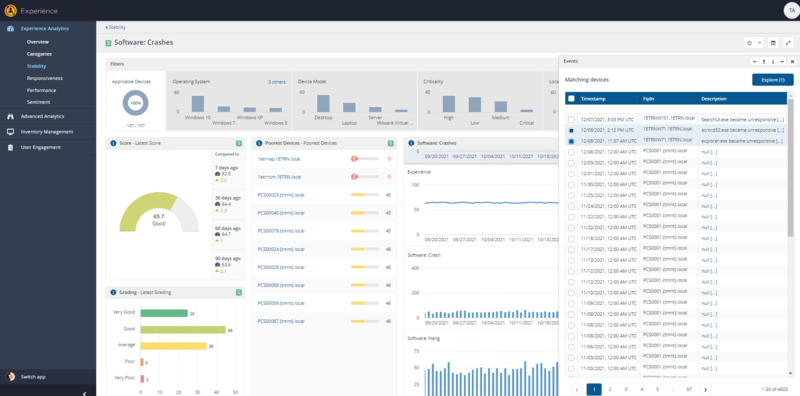Go back via Stability breadcrumb link
Viewport: 800px width, 396px height.
point(116,27)
